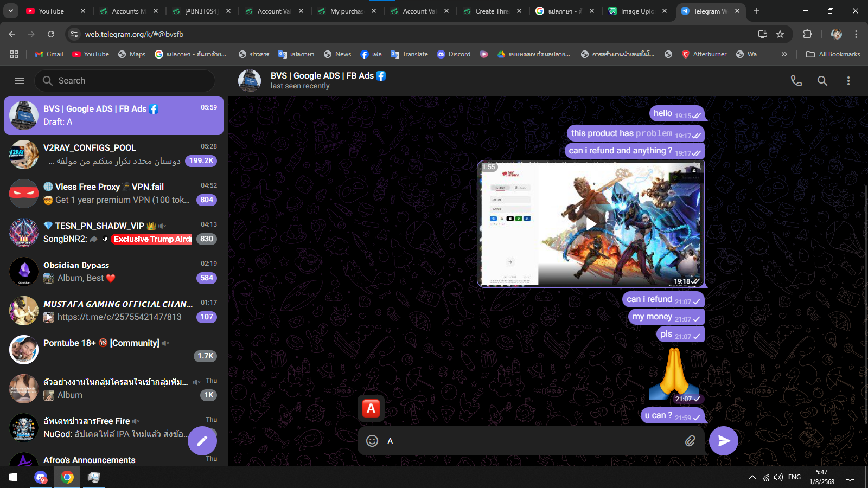This screenshot has width=868, height=488.
Task: Click 'this product has problem' message
Action: pyautogui.click(x=636, y=133)
